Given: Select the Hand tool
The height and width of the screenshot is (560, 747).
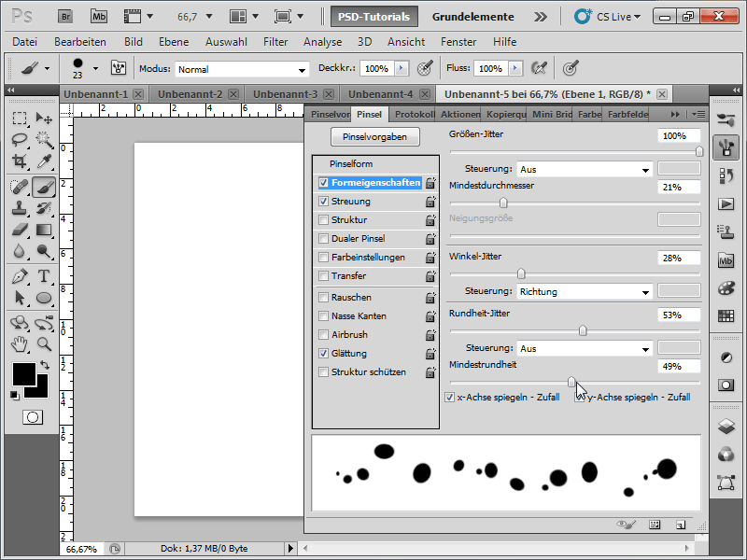Looking at the screenshot, I should [19, 343].
